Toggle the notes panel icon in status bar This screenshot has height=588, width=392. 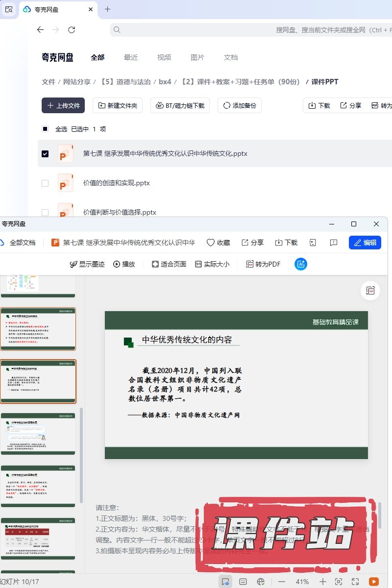243,582
